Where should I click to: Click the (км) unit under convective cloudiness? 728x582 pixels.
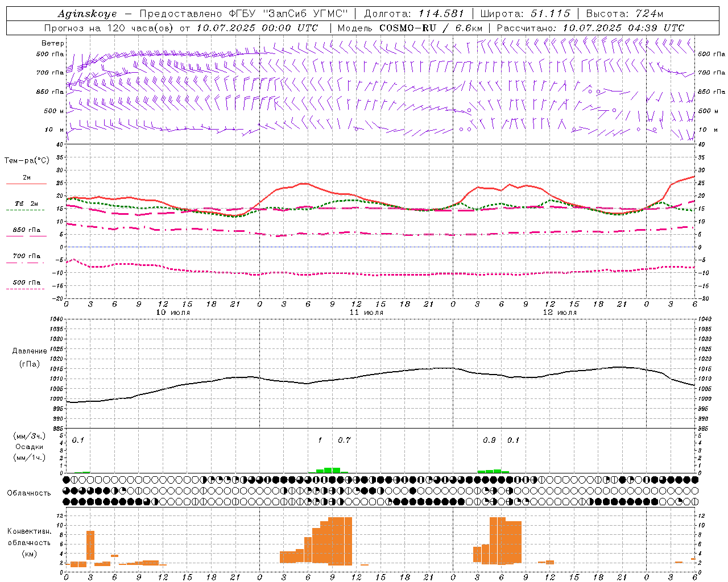(29, 554)
